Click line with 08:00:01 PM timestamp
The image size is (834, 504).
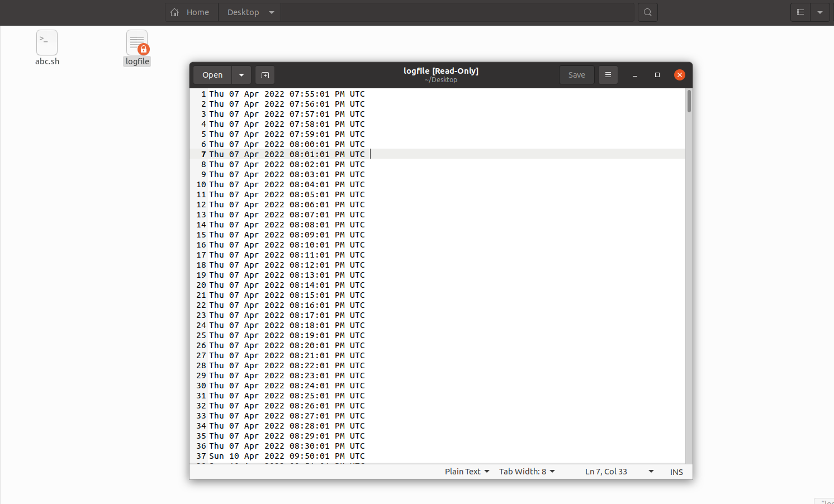tap(287, 144)
